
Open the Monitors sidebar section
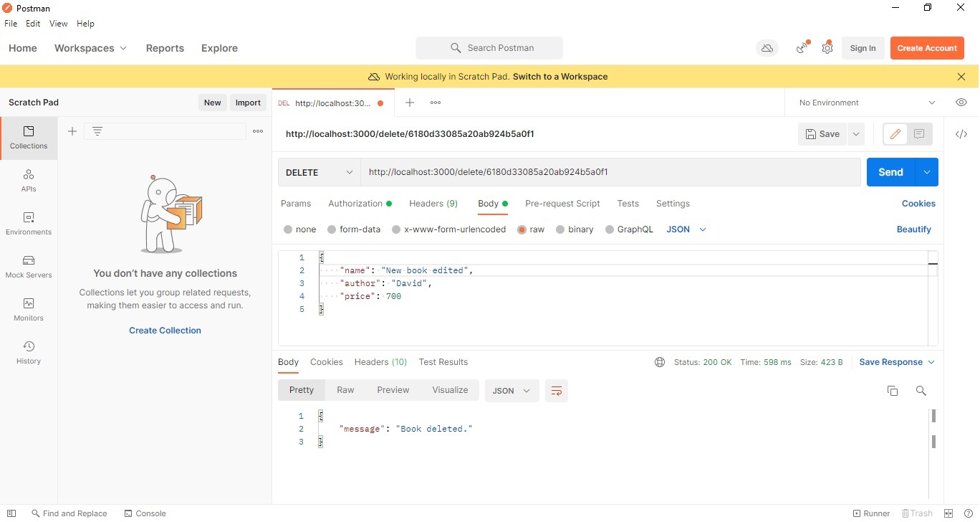29,310
